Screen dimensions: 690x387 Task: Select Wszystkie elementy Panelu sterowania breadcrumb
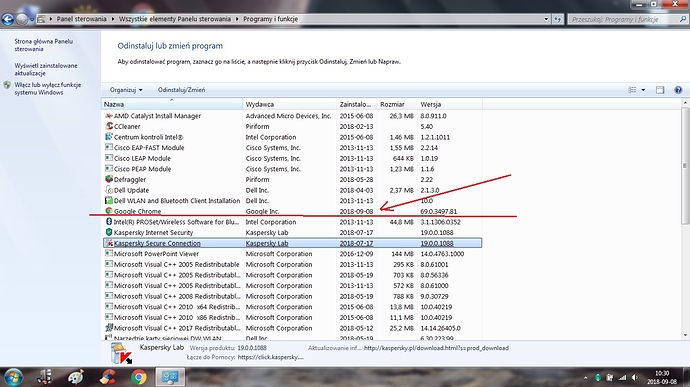[x=175, y=19]
